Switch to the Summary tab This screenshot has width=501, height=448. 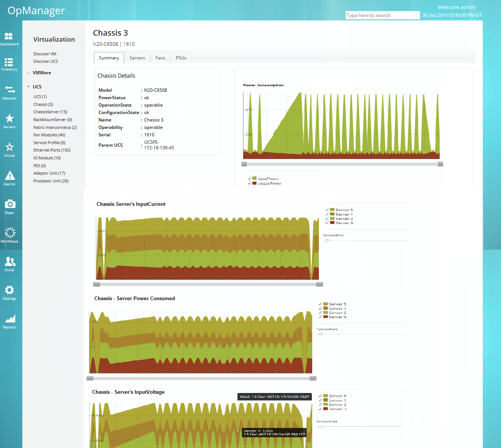109,58
